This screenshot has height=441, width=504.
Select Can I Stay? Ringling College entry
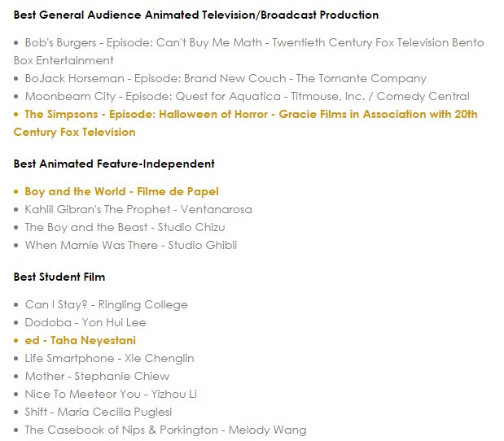pyautogui.click(x=106, y=304)
